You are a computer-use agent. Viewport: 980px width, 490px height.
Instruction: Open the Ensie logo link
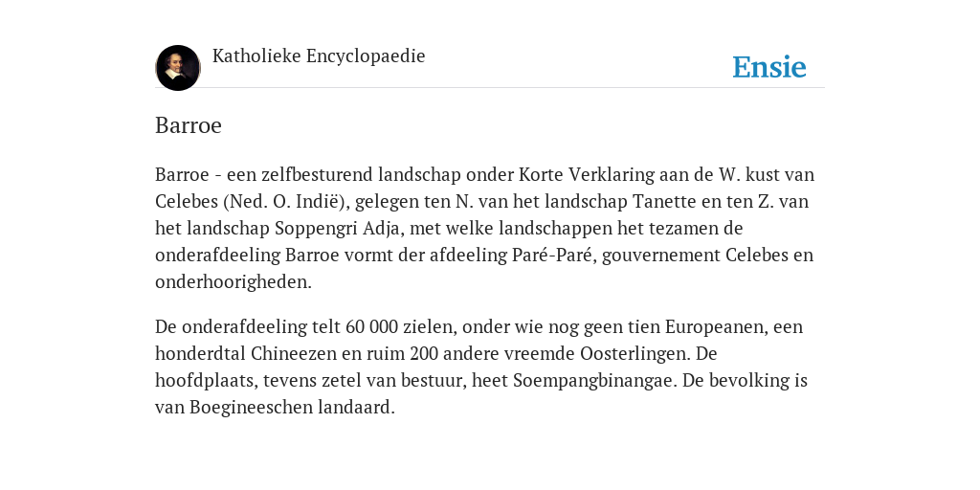(769, 67)
